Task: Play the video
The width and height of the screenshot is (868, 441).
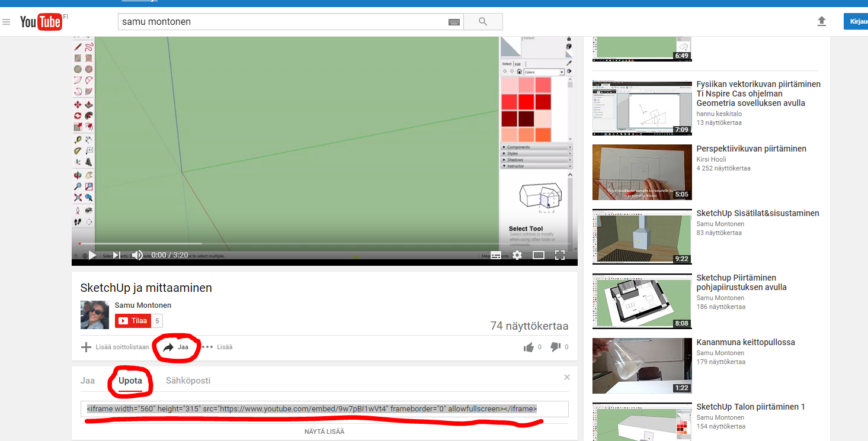Action: 92,255
